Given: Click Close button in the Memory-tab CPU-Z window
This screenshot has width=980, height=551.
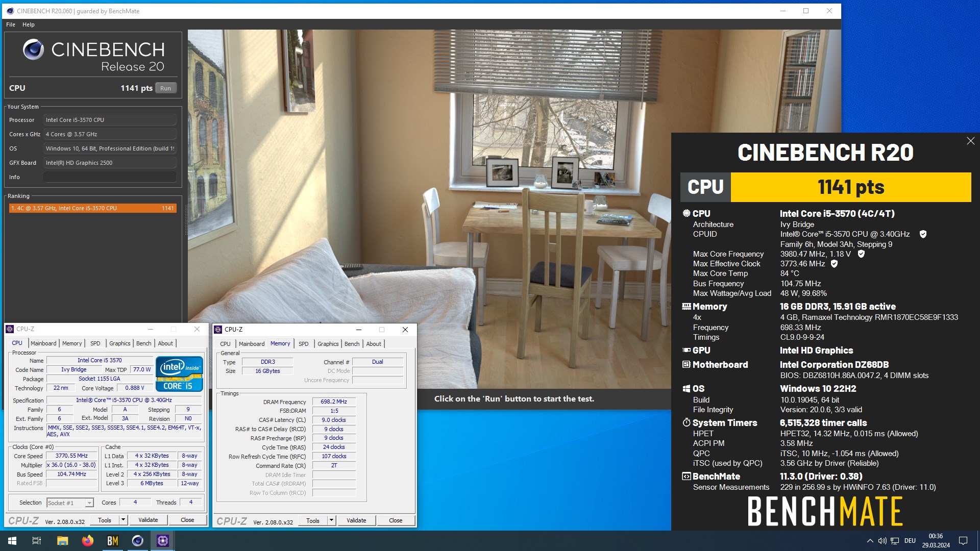Looking at the screenshot, I should tap(396, 520).
